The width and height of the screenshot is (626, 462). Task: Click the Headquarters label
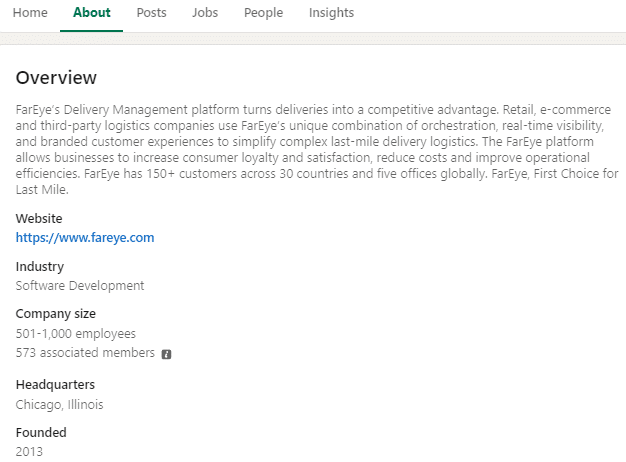point(55,385)
